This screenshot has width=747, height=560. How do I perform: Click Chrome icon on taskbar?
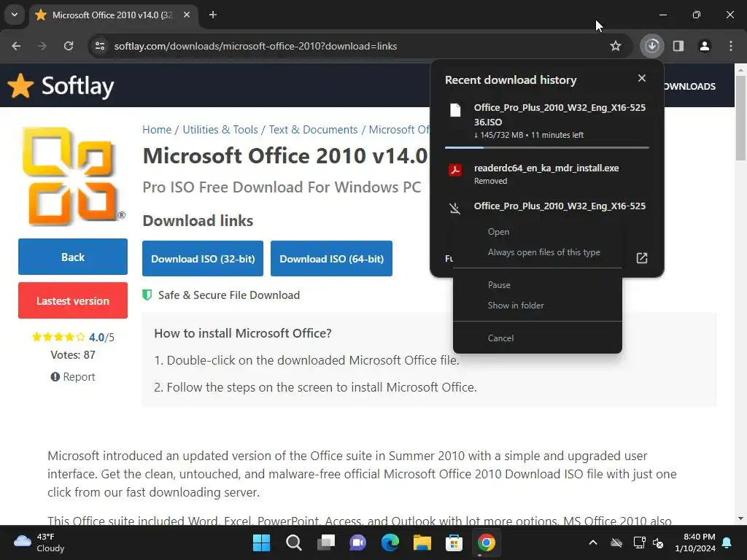pyautogui.click(x=487, y=542)
